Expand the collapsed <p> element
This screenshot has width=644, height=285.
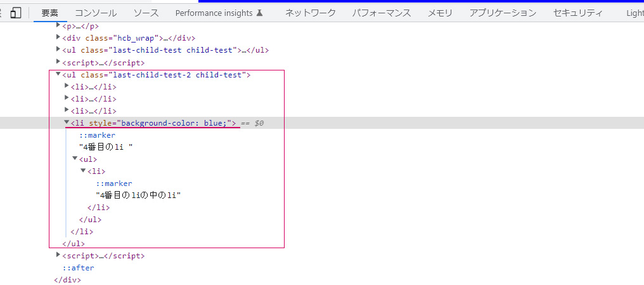[58, 26]
